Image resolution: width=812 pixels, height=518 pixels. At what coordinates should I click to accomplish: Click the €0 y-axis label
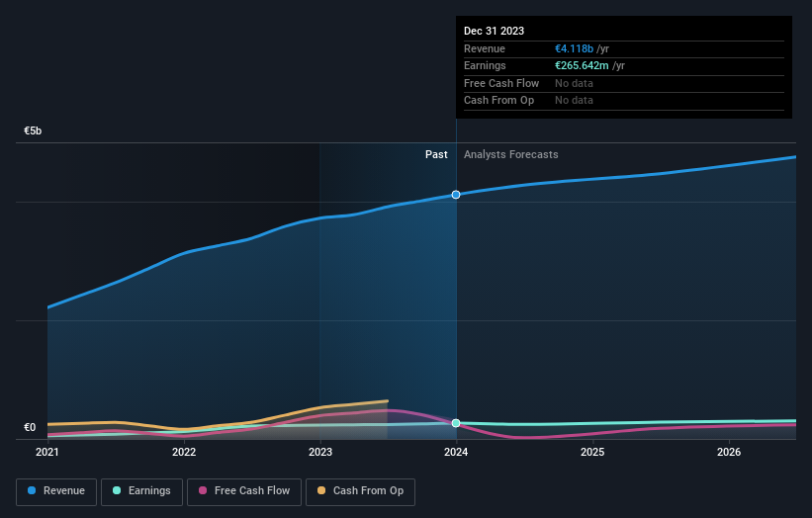click(30, 427)
